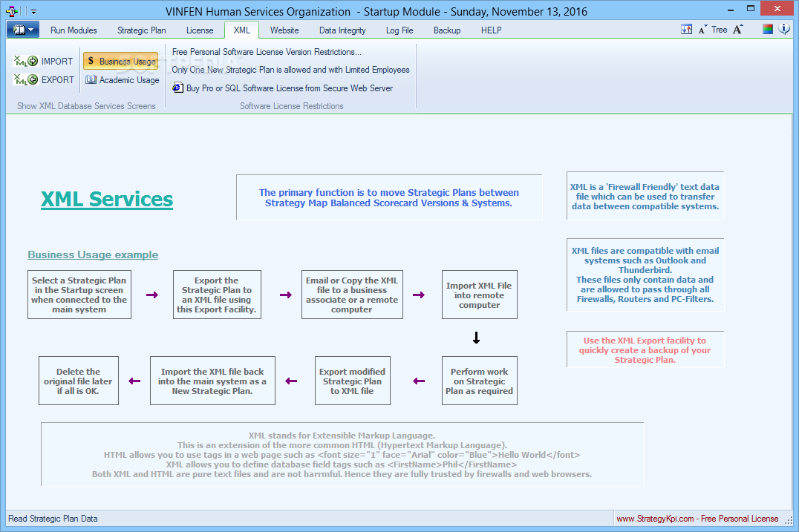Open the HELP tab

point(492,30)
